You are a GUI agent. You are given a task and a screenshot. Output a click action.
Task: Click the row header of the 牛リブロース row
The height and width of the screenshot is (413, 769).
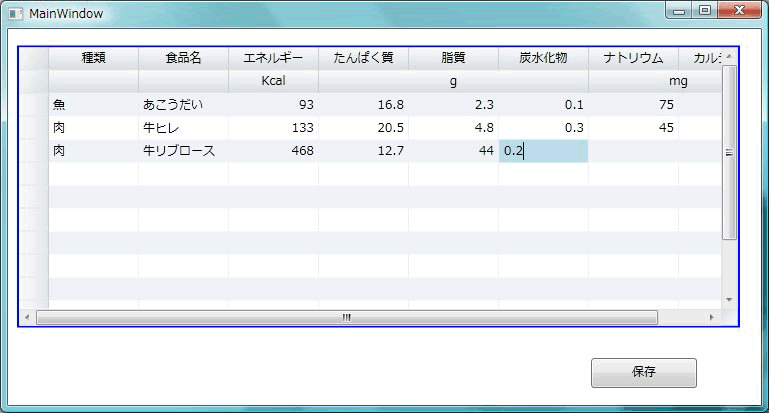coord(34,151)
